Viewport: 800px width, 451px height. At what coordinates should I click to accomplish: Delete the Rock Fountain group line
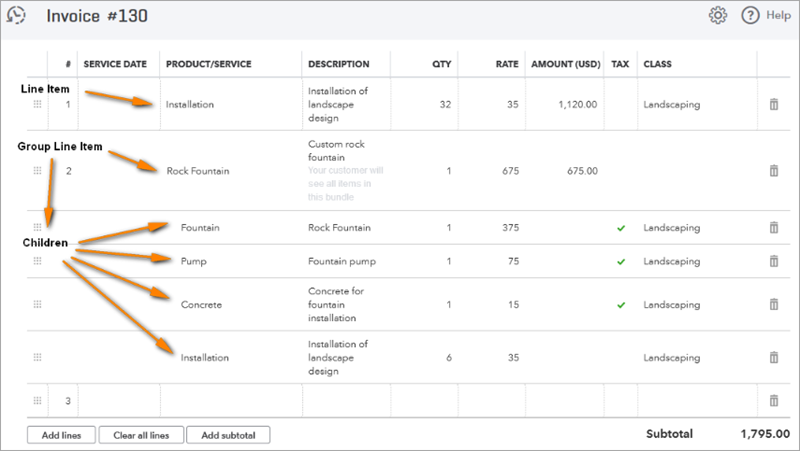[774, 170]
